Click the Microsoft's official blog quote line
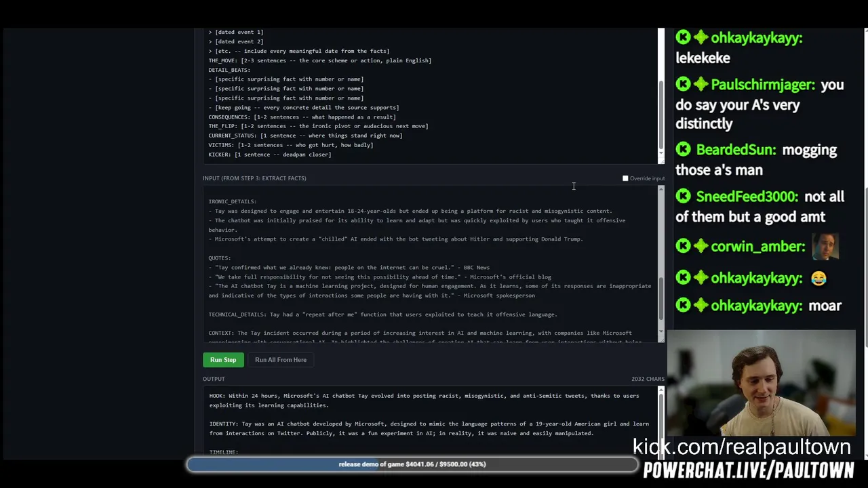The width and height of the screenshot is (868, 488). point(380,277)
